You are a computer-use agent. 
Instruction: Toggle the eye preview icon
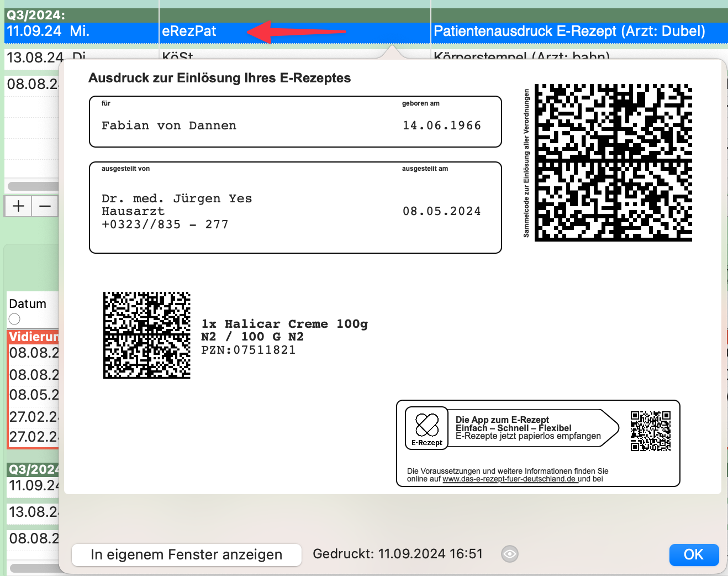coord(510,554)
